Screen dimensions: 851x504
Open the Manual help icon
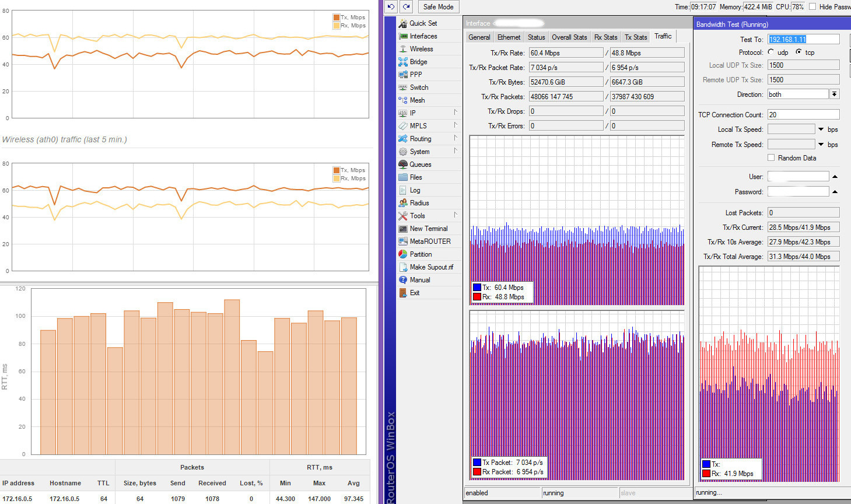pos(402,280)
